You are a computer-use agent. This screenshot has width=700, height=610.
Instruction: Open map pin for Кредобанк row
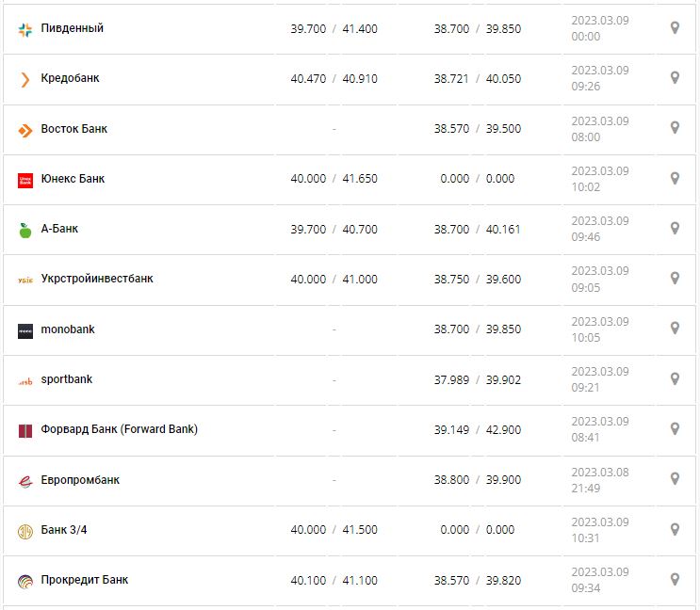pos(675,78)
